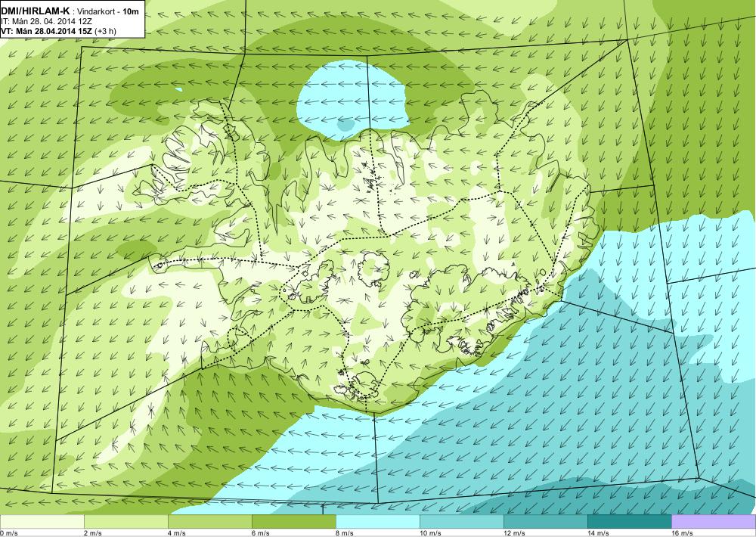
Task: Click the '10 m/s' legend label
Action: click(430, 533)
